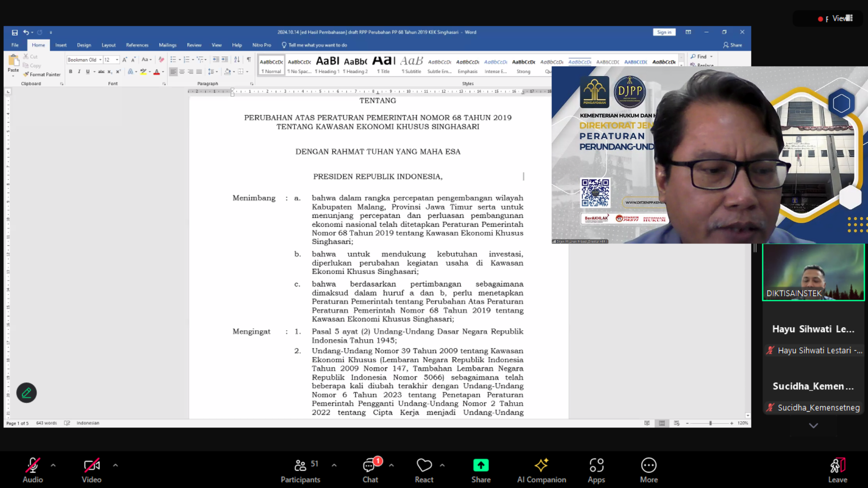Screen dimensions: 868x488
Task: Toggle Bold formatting
Action: (x=71, y=71)
